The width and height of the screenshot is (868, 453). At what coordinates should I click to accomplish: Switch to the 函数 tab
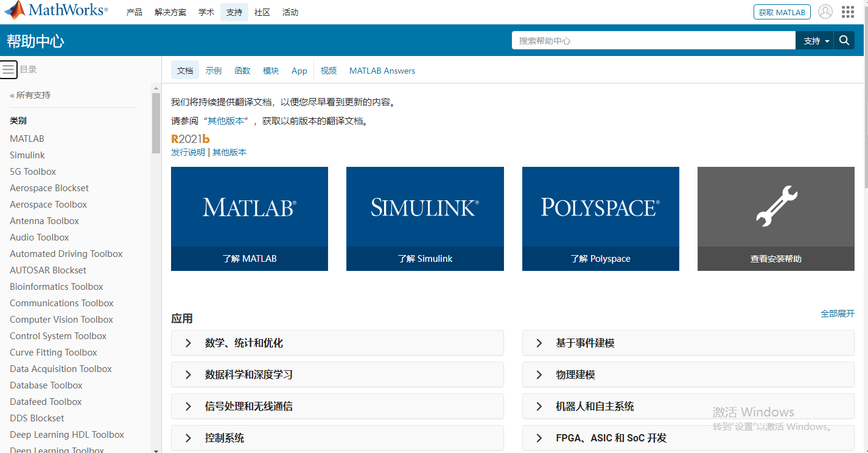click(x=242, y=71)
